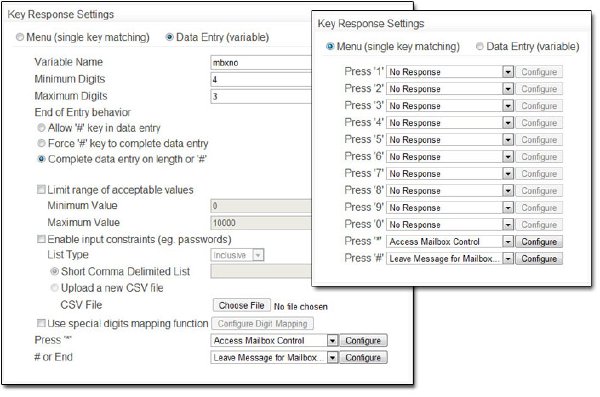600x397 pixels.
Task: Select Menu radio in right settings panel
Action: pyautogui.click(x=330, y=46)
